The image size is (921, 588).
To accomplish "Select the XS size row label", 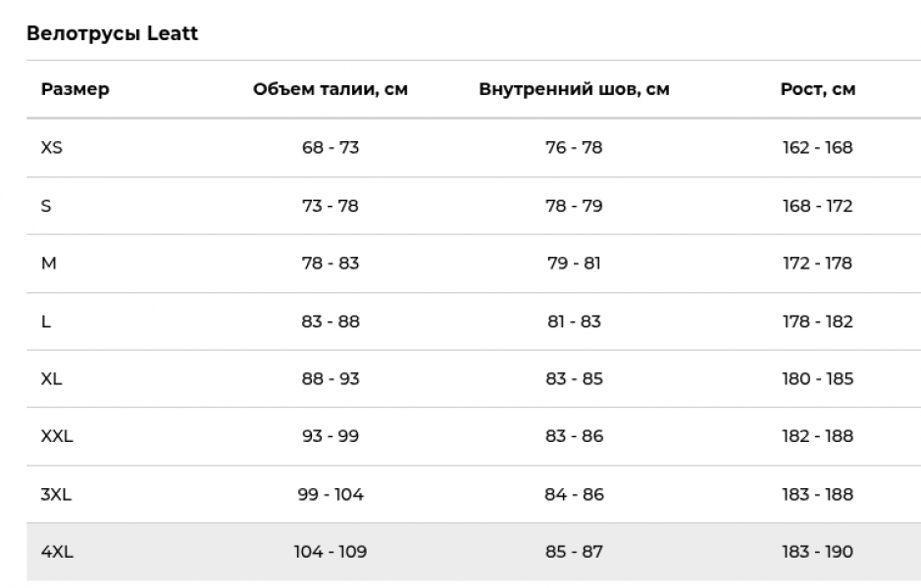I will [52, 147].
